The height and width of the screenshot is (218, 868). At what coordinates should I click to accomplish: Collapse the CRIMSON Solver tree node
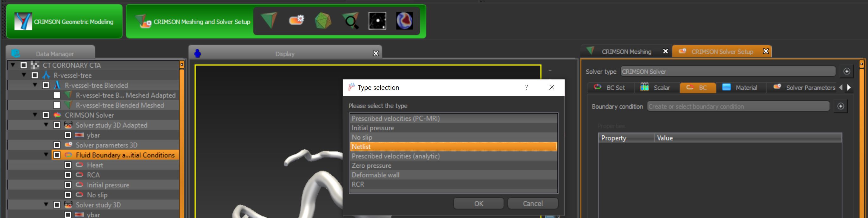tap(35, 115)
